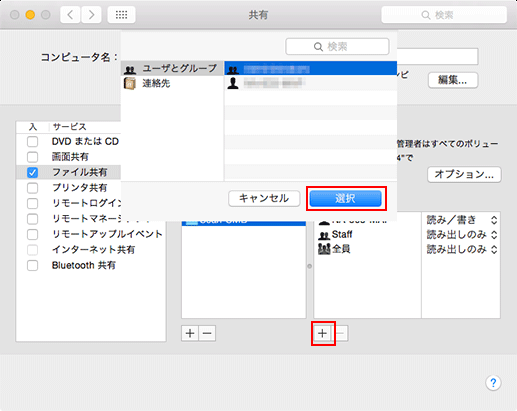Select プリンタ共有 service label
The image size is (517, 411).
(79, 188)
